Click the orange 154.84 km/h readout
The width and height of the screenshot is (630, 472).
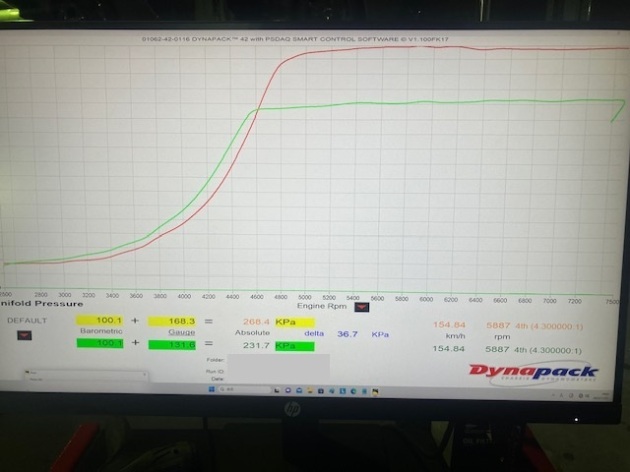[451, 324]
